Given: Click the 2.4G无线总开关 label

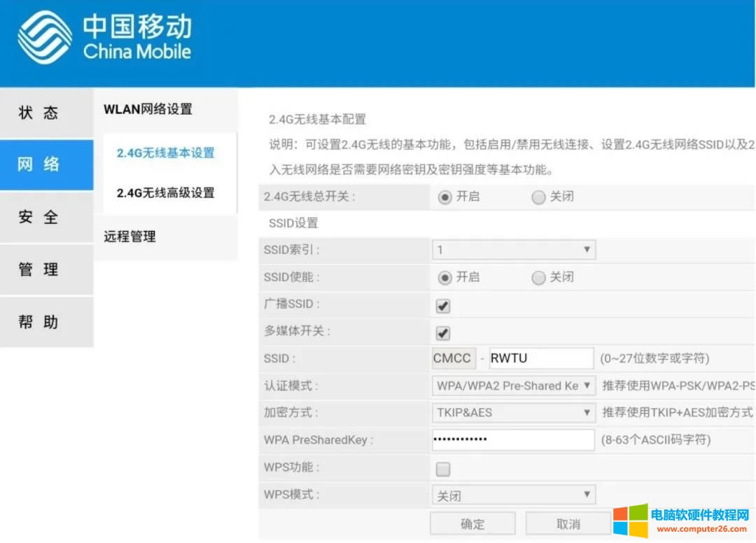Looking at the screenshot, I should 309,197.
